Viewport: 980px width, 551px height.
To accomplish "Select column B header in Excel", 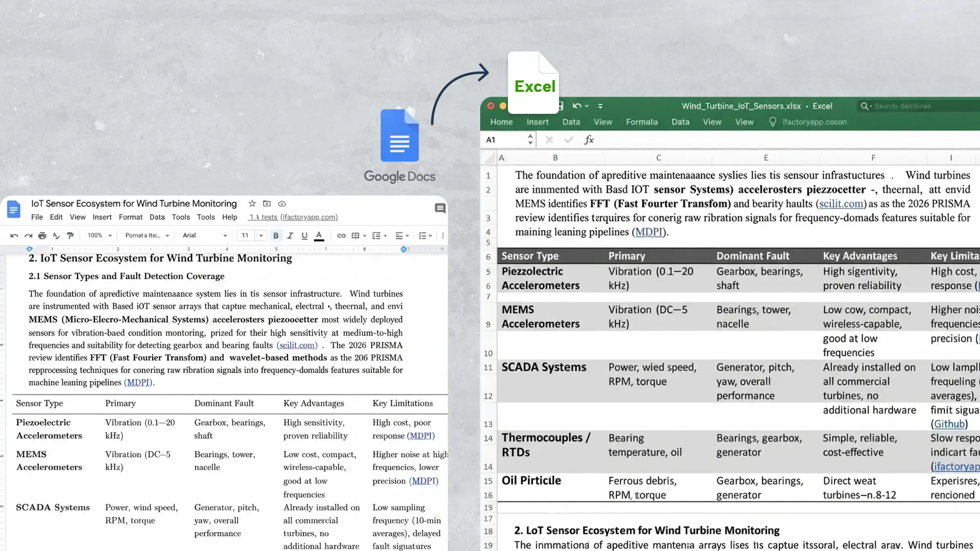I will [x=555, y=158].
